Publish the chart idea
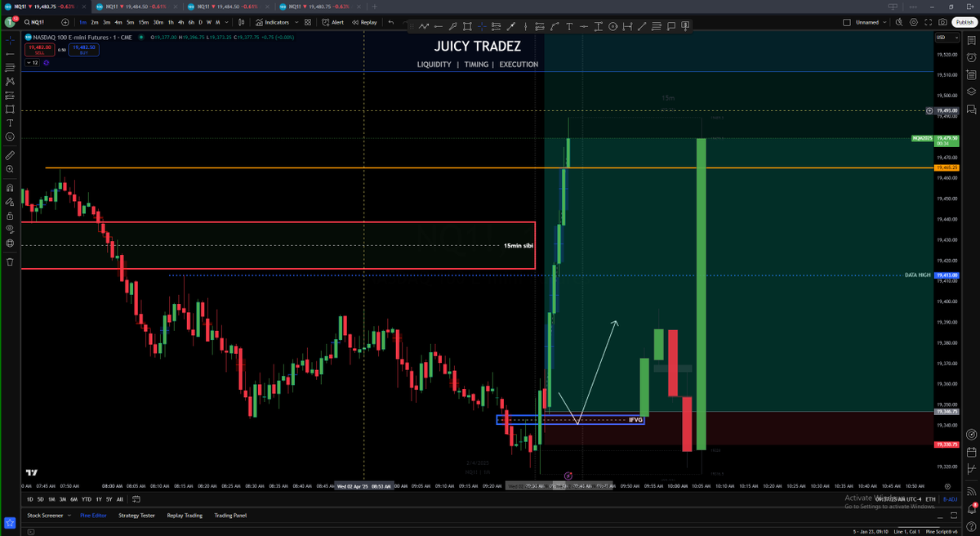 (964, 22)
